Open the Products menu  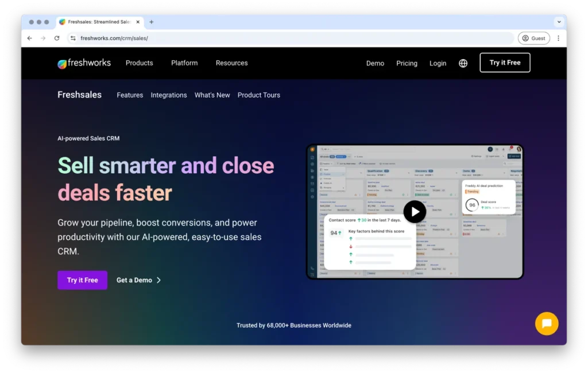(139, 63)
